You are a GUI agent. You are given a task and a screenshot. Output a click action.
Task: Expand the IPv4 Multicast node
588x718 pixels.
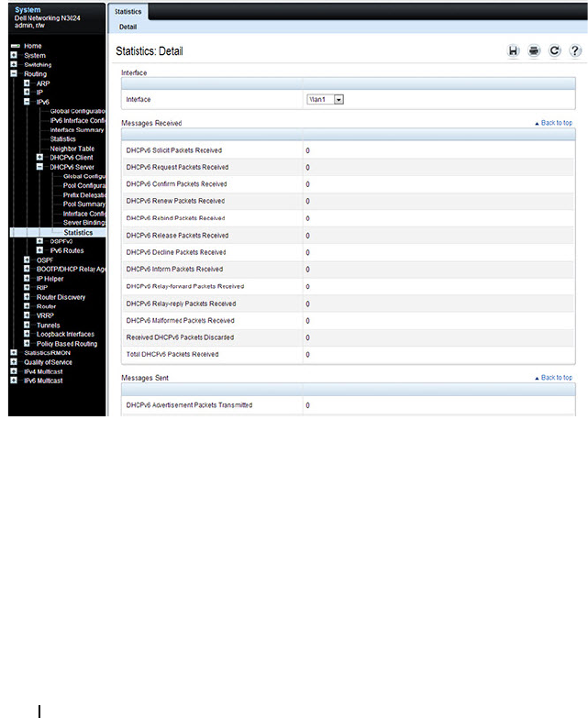click(14, 371)
